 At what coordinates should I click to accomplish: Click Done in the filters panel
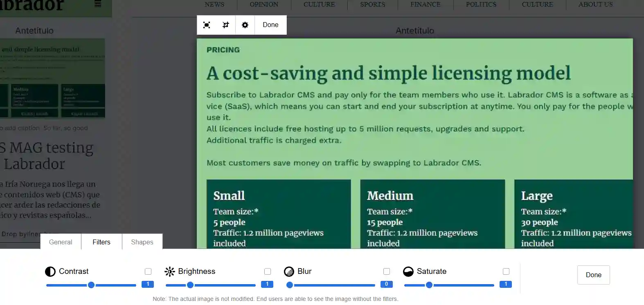[593, 275]
